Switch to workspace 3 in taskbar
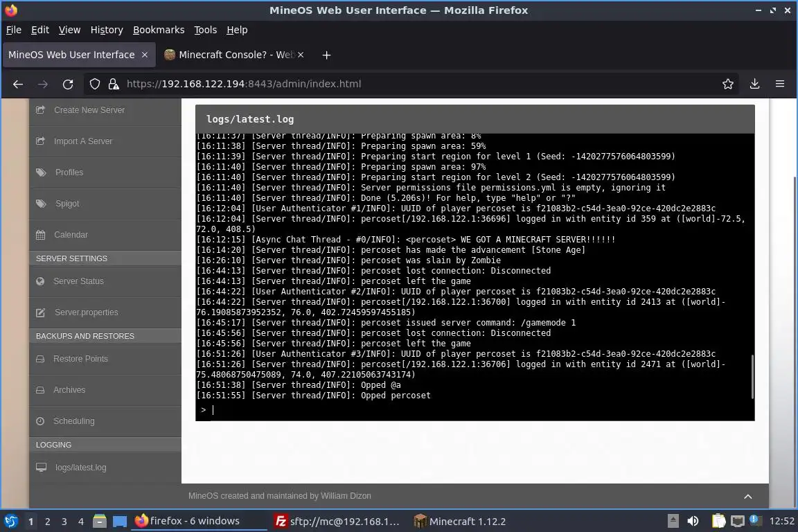The height and width of the screenshot is (532, 798). tap(64, 522)
